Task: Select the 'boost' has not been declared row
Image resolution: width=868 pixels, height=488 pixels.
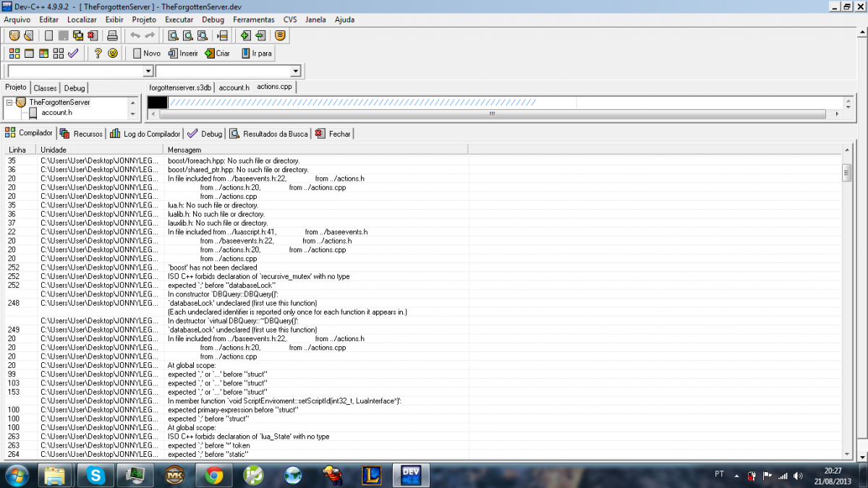Action: [x=423, y=267]
